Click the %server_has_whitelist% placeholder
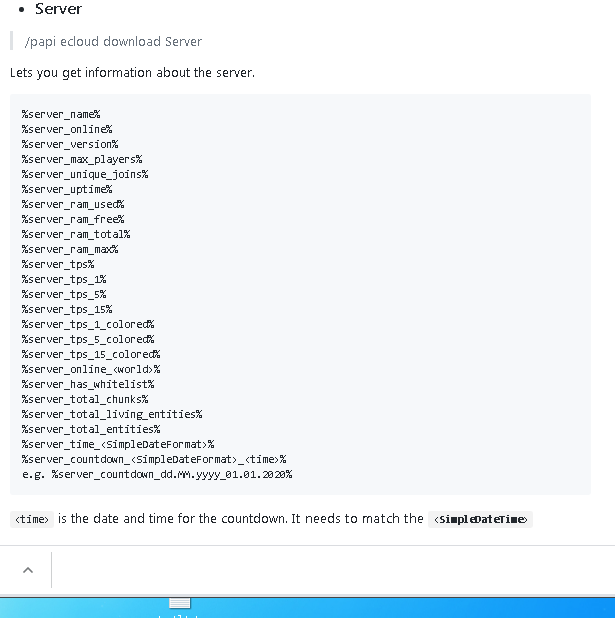The width and height of the screenshot is (615, 618). (x=88, y=384)
